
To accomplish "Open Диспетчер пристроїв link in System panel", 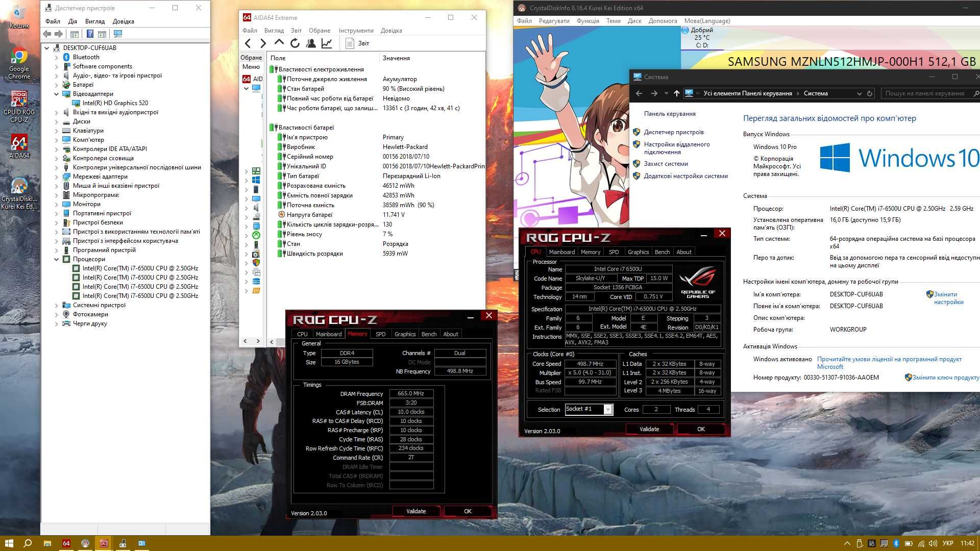I will tap(674, 132).
